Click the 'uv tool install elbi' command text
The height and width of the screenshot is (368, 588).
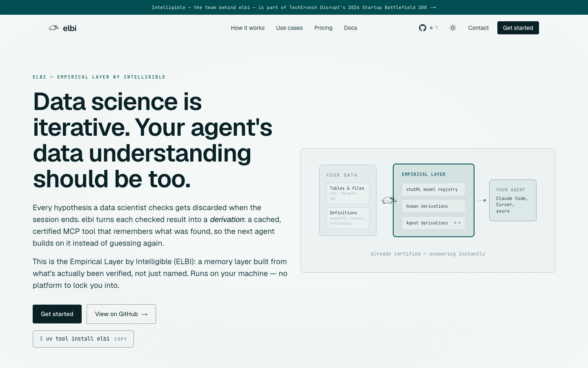78,339
